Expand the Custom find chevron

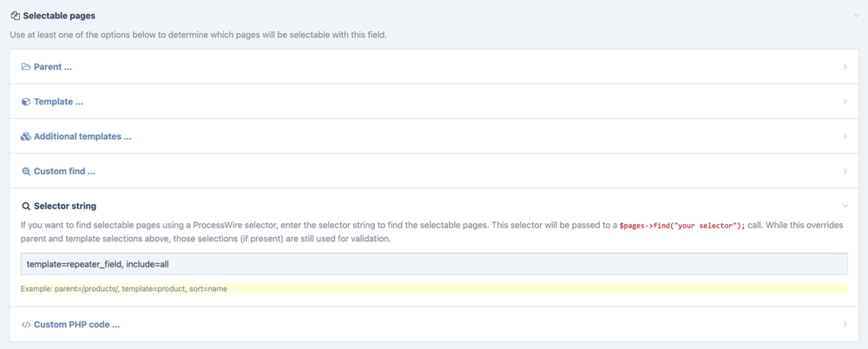point(845,171)
